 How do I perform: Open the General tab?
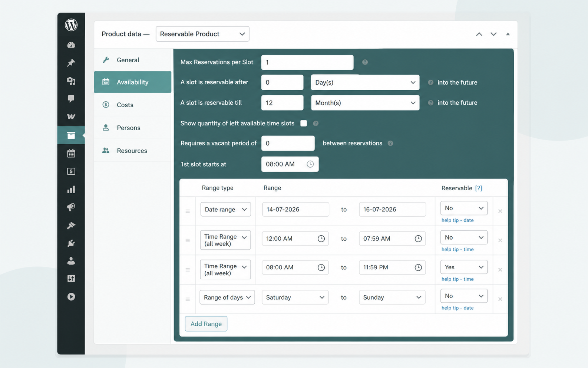tap(133, 60)
